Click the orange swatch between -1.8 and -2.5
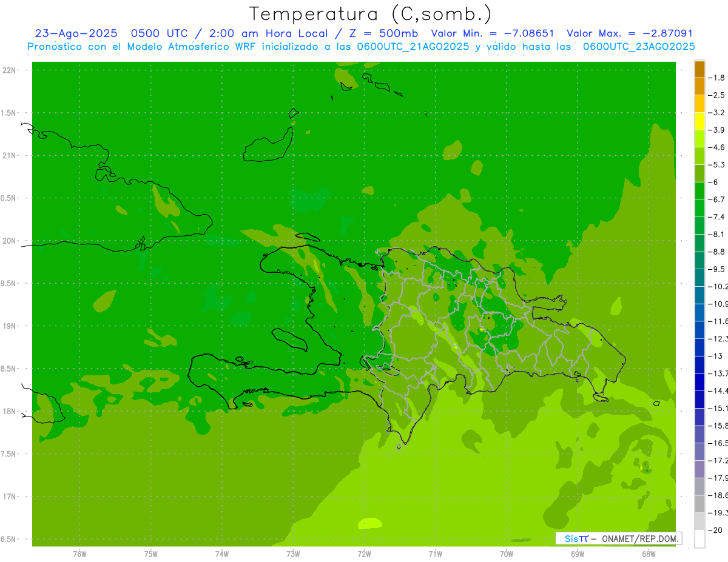This screenshot has height=562, width=728. point(699,86)
